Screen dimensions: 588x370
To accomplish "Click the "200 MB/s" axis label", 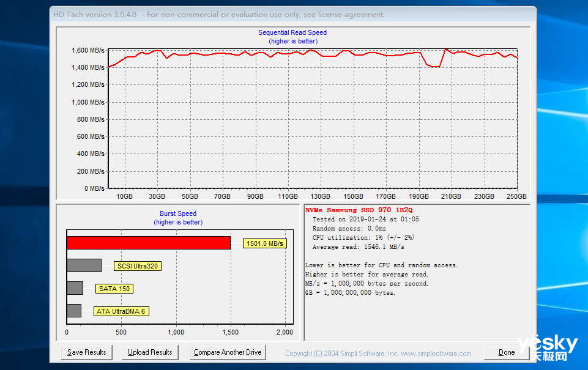I will [91, 171].
